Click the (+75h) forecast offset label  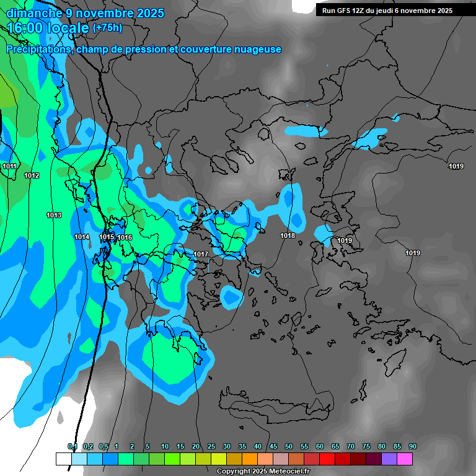(107, 28)
